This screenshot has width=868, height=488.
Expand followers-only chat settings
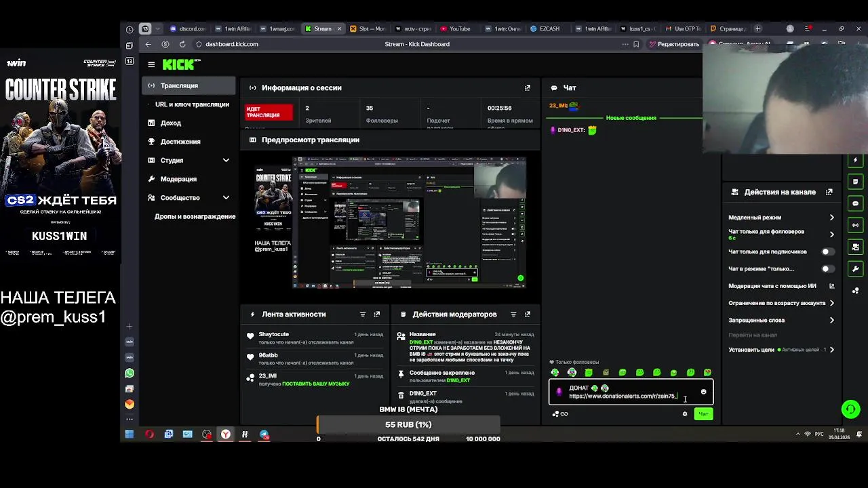point(832,235)
